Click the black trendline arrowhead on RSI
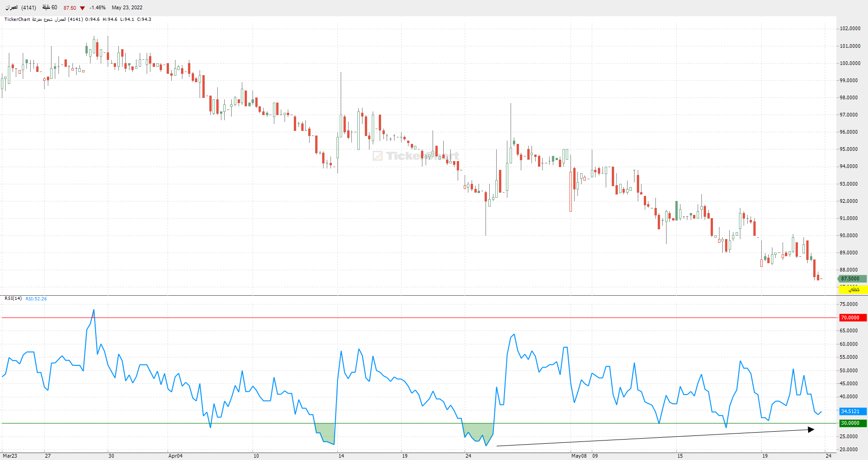868x460 pixels. [811, 430]
